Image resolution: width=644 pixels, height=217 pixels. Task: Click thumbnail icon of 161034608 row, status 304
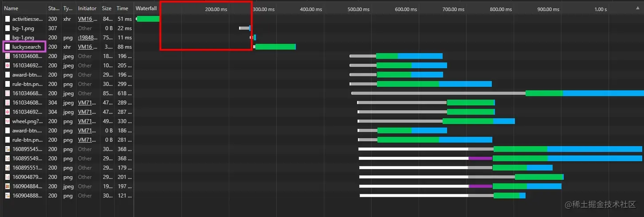tap(8, 103)
